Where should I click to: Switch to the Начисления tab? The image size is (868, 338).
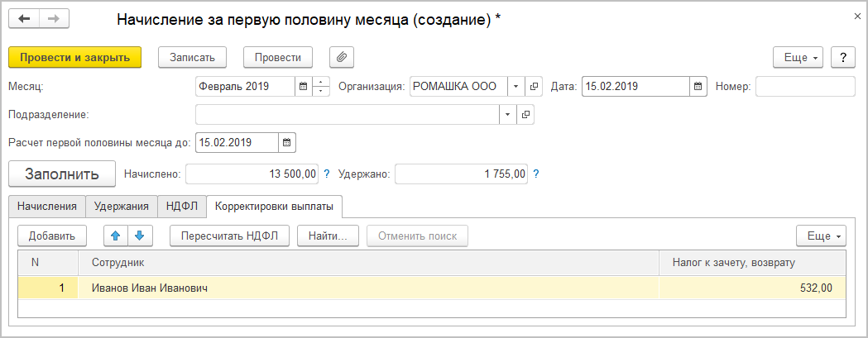pyautogui.click(x=46, y=206)
